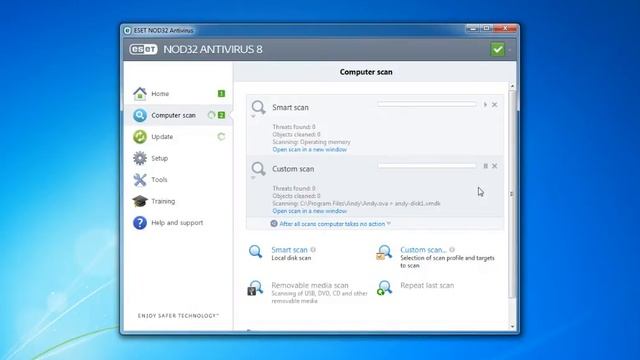Expand Custom scan details chevron

tap(253, 178)
